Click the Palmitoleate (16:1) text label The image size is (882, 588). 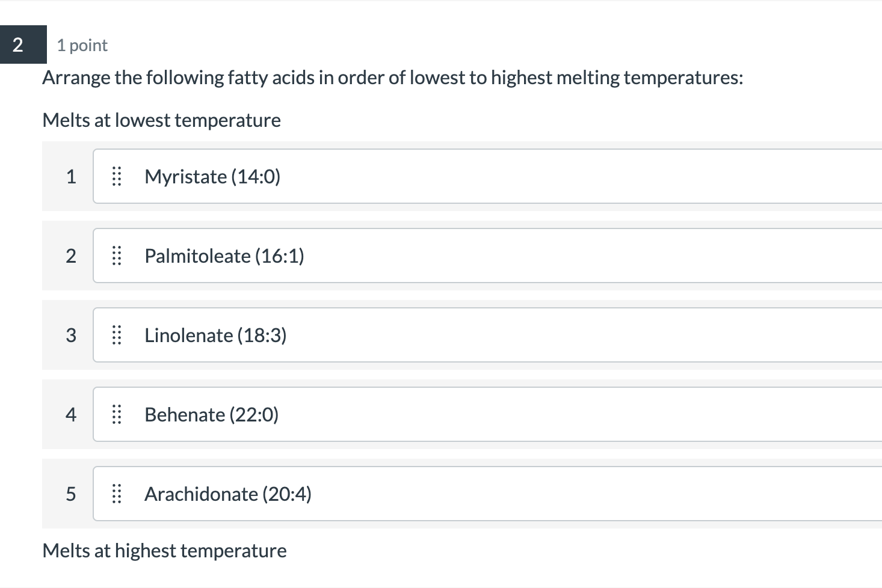(x=224, y=256)
